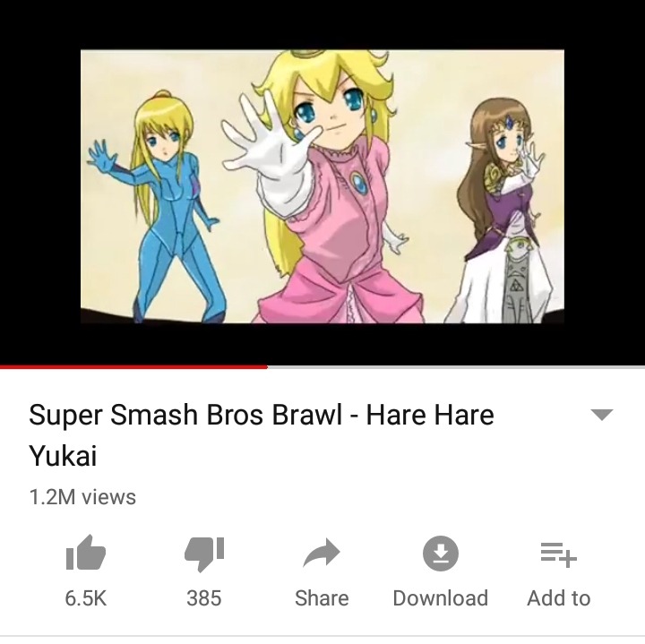Tap Zero Suit Samus in the video

[158, 206]
